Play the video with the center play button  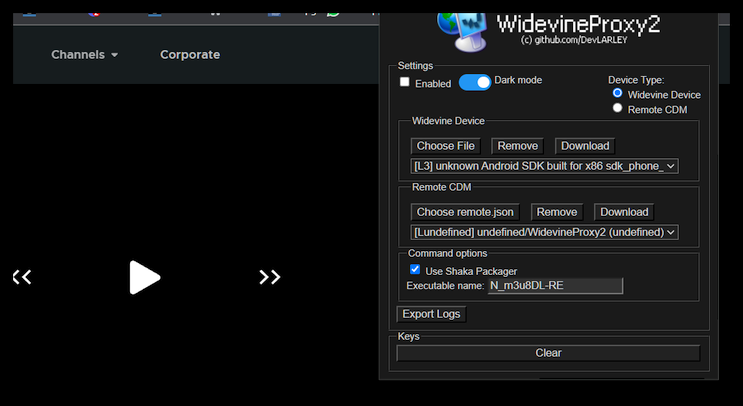point(145,277)
